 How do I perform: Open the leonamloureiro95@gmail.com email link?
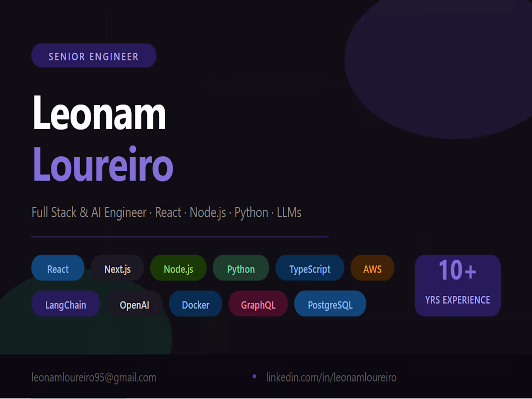[94, 377]
